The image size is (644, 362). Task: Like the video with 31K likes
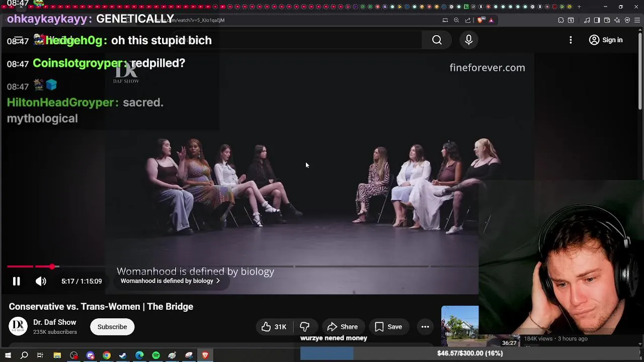(x=274, y=327)
